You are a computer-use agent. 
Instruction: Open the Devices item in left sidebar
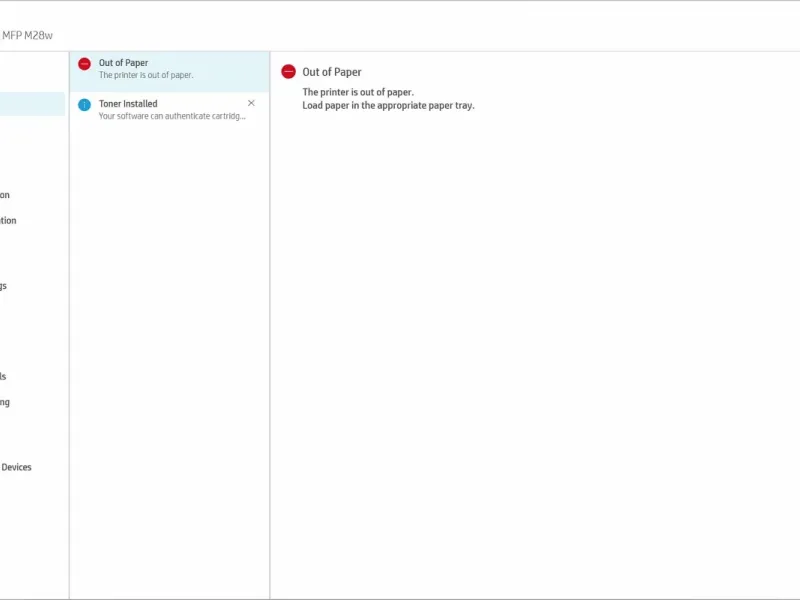[x=16, y=467]
